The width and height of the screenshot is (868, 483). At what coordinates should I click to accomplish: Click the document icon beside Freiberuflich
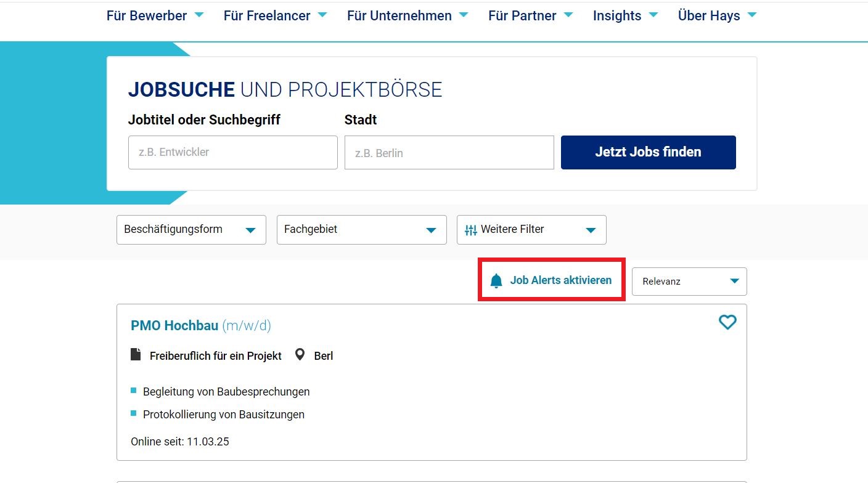136,355
